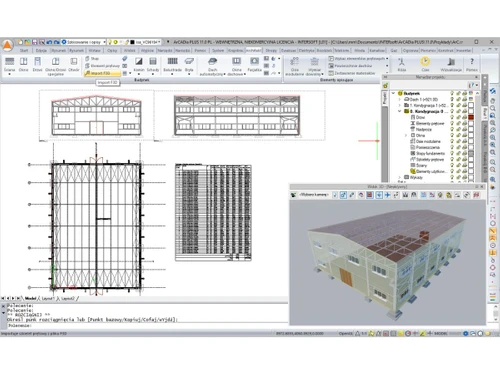Click the red color swatch for Drzwi
This screenshot has width=500, height=375.
point(471,117)
